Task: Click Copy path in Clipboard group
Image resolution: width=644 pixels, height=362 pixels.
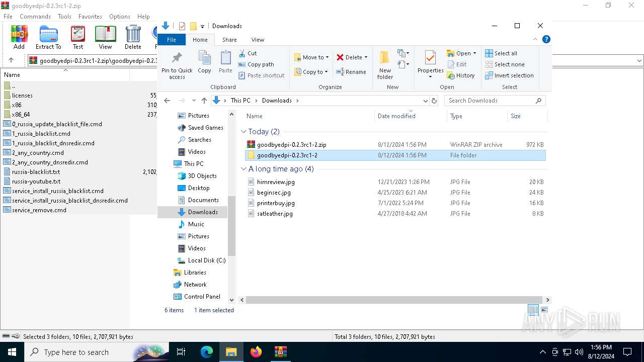Action: coord(256,64)
